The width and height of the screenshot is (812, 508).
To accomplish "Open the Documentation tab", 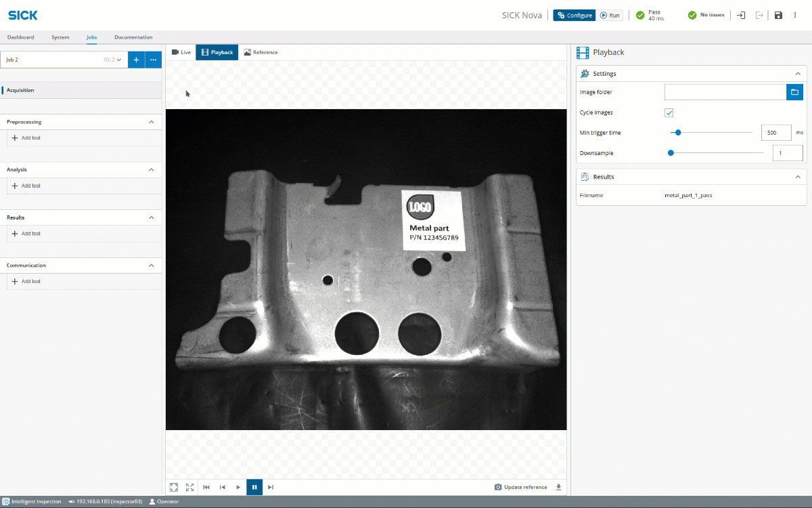I will point(133,37).
